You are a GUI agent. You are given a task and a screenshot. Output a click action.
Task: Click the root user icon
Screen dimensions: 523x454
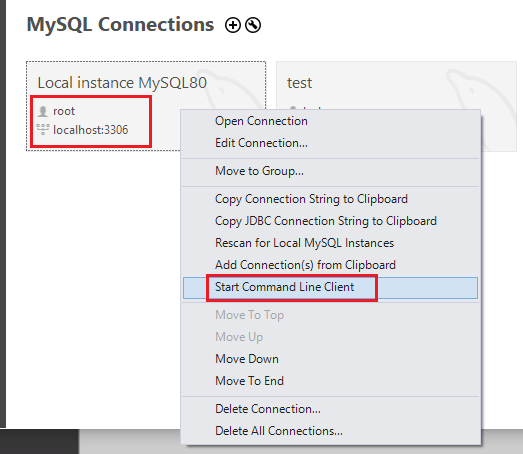[x=43, y=111]
